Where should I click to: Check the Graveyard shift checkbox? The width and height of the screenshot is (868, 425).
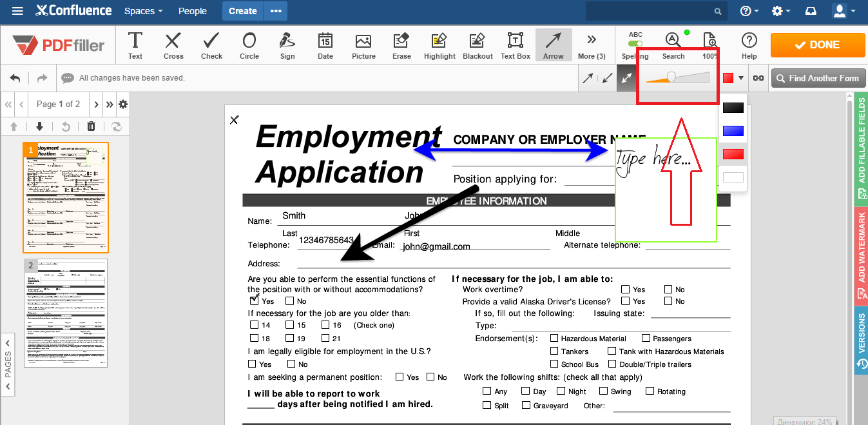click(526, 405)
